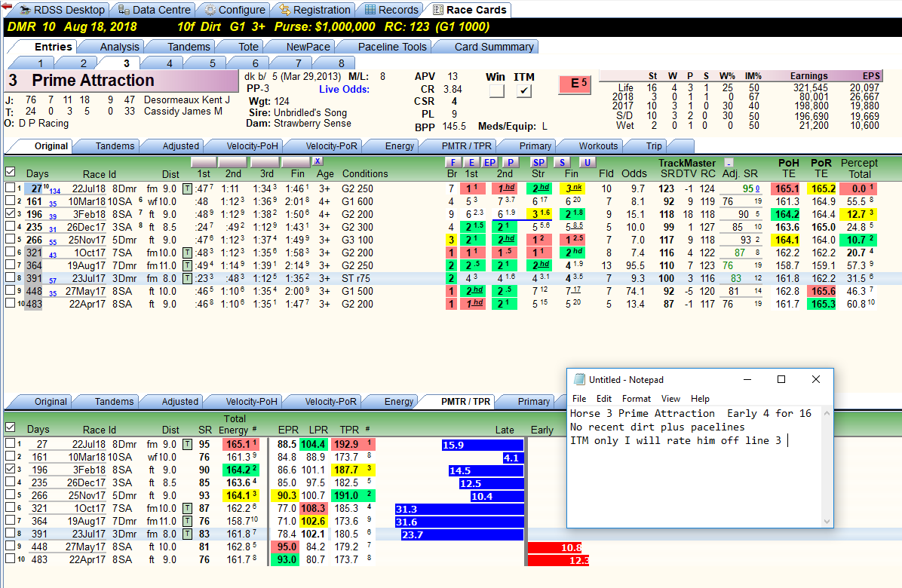
Task: Uncheck lower paceline 3 dated 3Feb18
Action: (x=10, y=469)
